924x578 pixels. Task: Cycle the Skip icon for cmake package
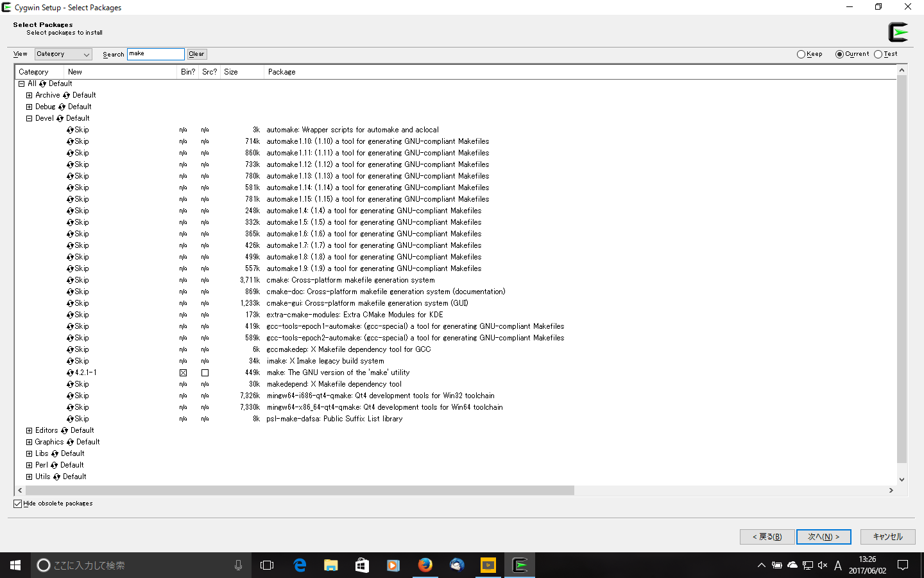click(71, 280)
